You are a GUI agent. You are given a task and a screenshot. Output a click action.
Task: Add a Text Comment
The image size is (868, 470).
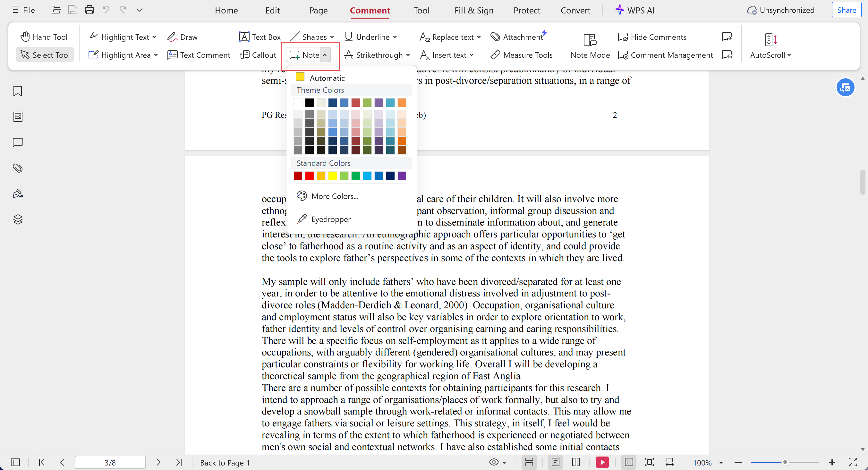click(x=199, y=55)
